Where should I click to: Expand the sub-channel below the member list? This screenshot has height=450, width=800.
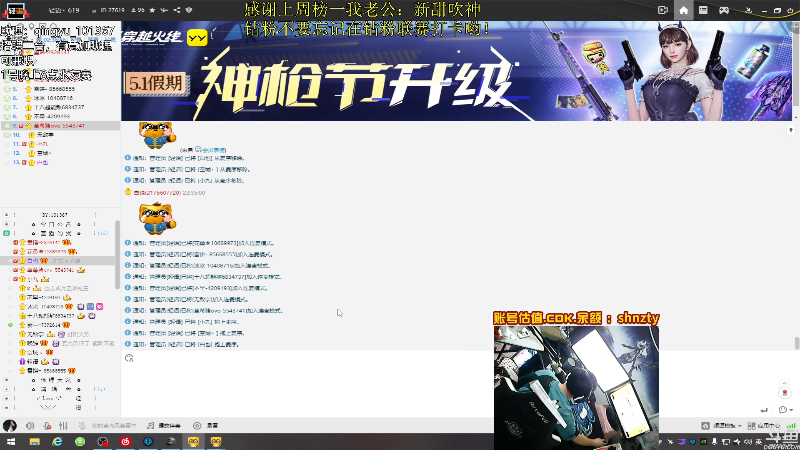pos(7,380)
